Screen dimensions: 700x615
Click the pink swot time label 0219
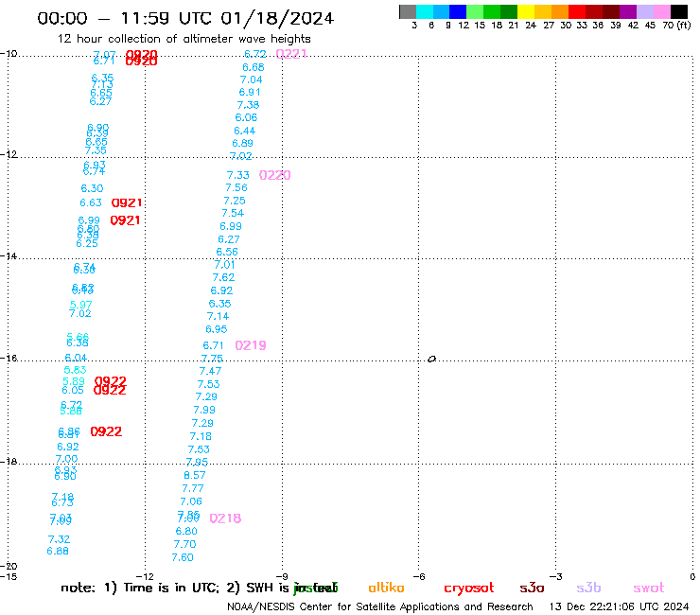[x=251, y=345]
